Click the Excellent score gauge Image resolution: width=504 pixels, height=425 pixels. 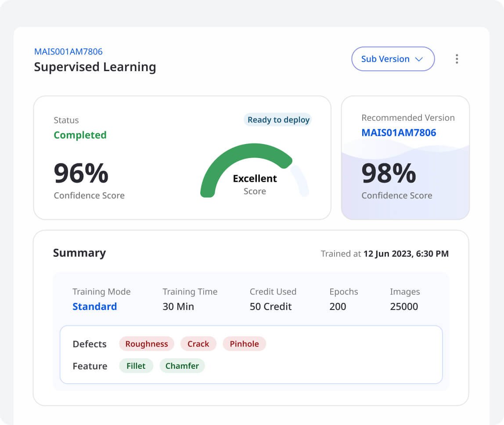(x=255, y=173)
